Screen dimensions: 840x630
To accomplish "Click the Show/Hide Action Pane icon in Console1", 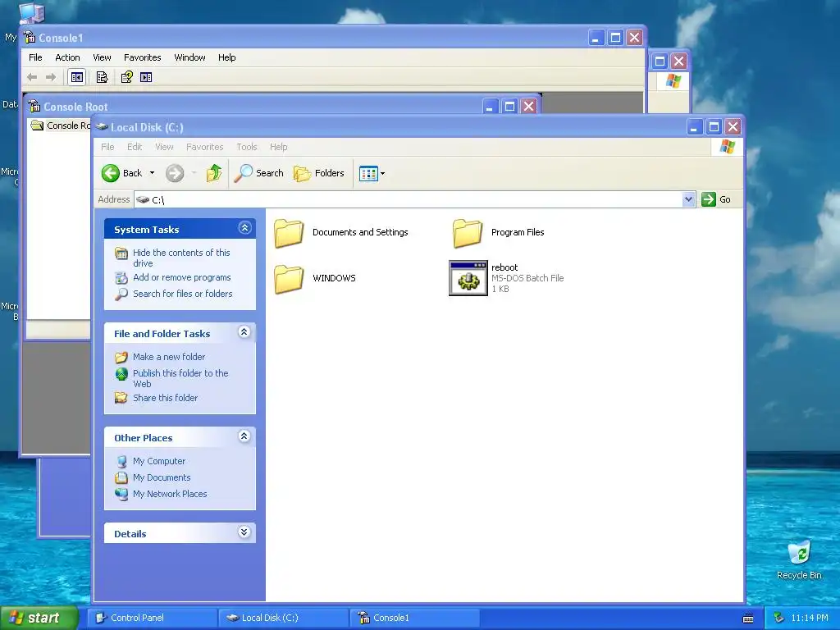I will (x=146, y=77).
